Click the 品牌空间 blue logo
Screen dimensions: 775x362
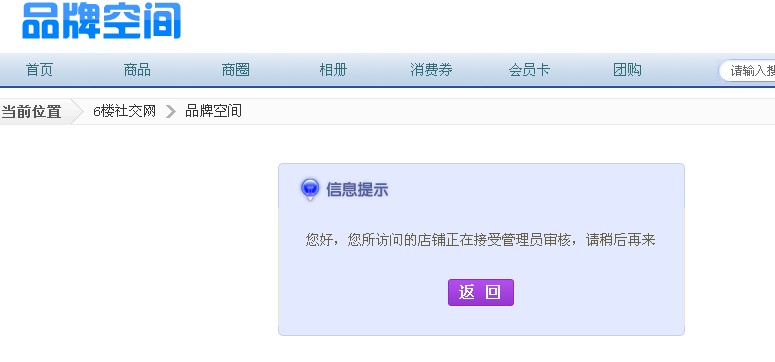tap(101, 20)
